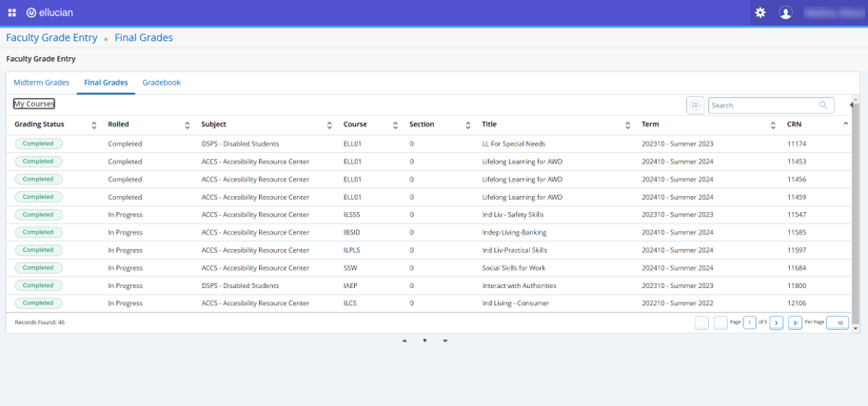868x406 pixels.
Task: Go to next page of records
Action: [x=777, y=323]
